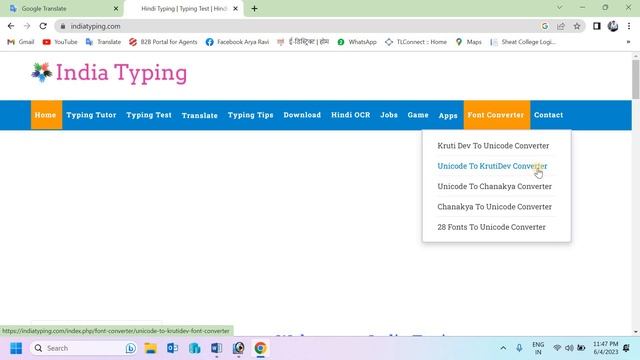Screen dimensions: 640x360
Task: Click the taskbar Search box
Action: (83, 348)
